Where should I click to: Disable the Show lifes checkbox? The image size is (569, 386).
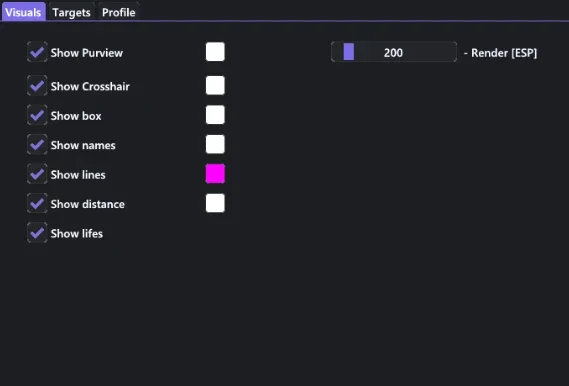37,233
